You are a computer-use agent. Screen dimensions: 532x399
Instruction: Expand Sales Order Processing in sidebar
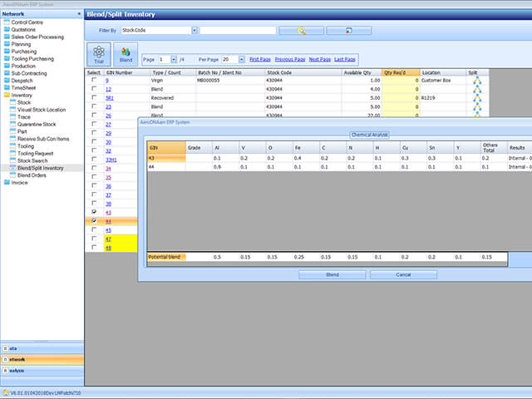37,37
